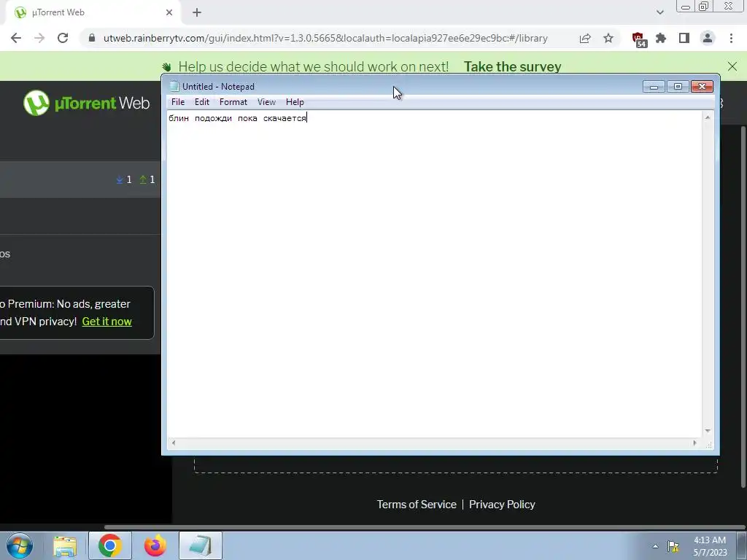Open the Edit menu in Notepad
The image size is (747, 560).
point(201,102)
